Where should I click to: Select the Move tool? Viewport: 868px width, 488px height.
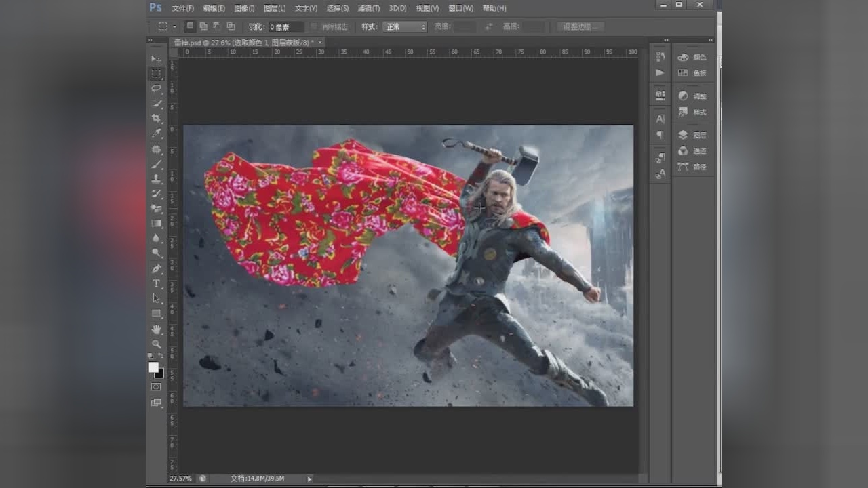(x=157, y=60)
